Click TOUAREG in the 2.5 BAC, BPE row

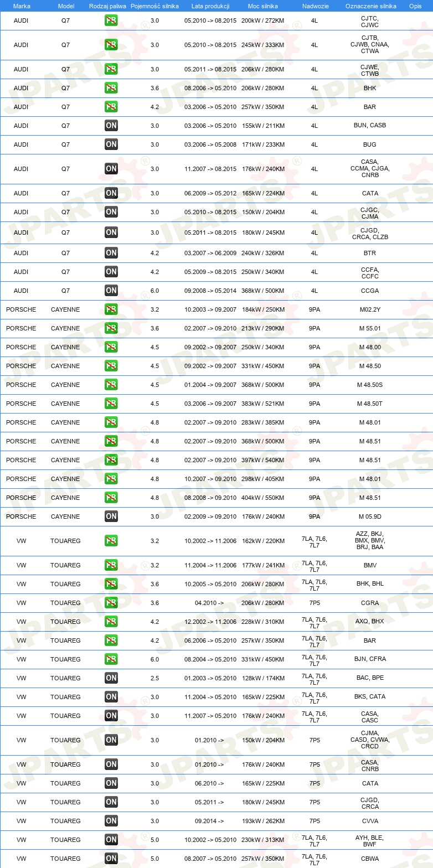pos(65,678)
